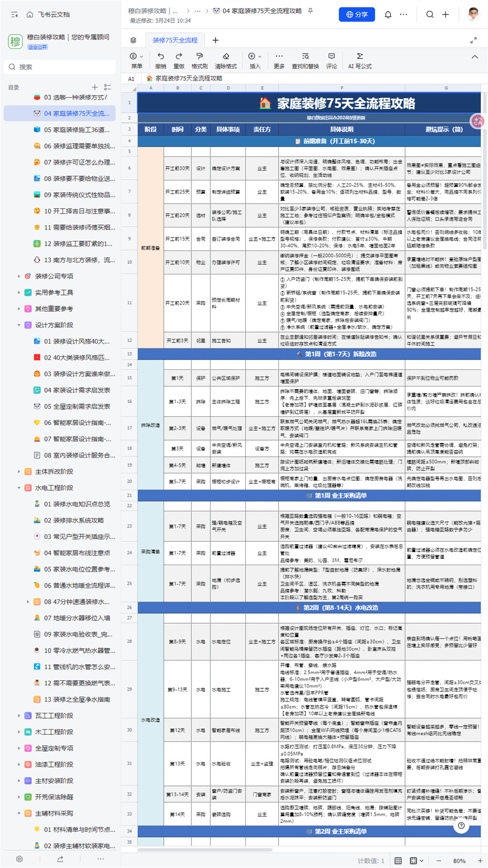Switch to grid view icon
The image size is (488, 868).
[x=398, y=861]
